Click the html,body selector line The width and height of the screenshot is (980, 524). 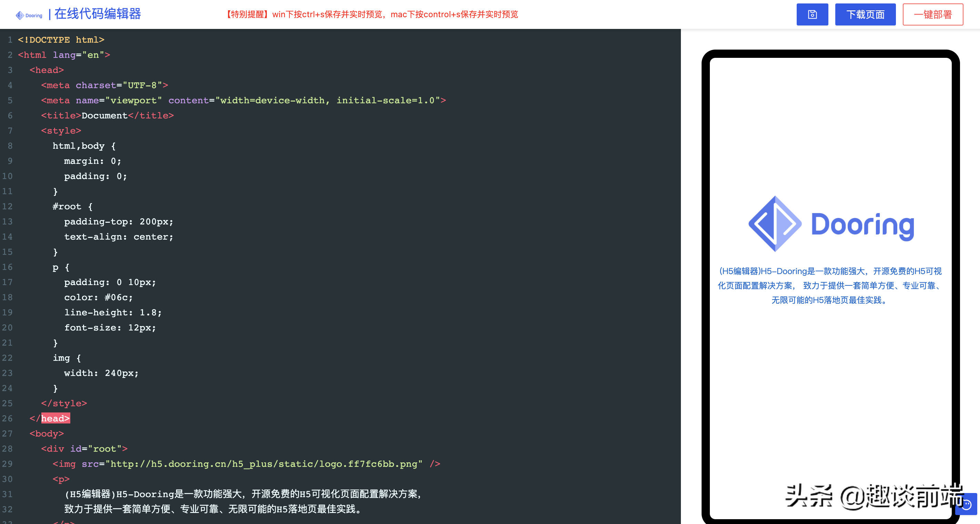(x=84, y=146)
